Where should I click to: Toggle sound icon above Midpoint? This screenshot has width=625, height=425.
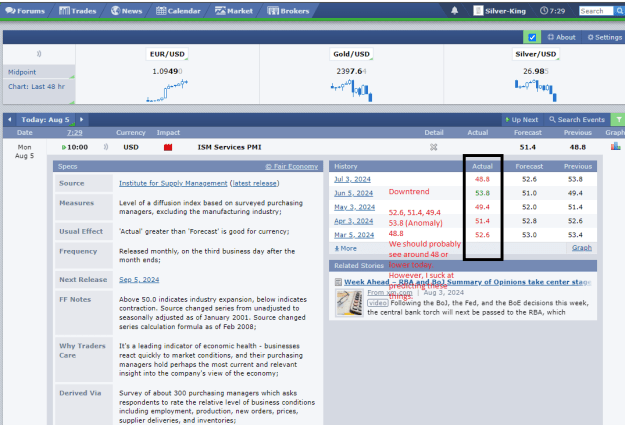coord(39,54)
